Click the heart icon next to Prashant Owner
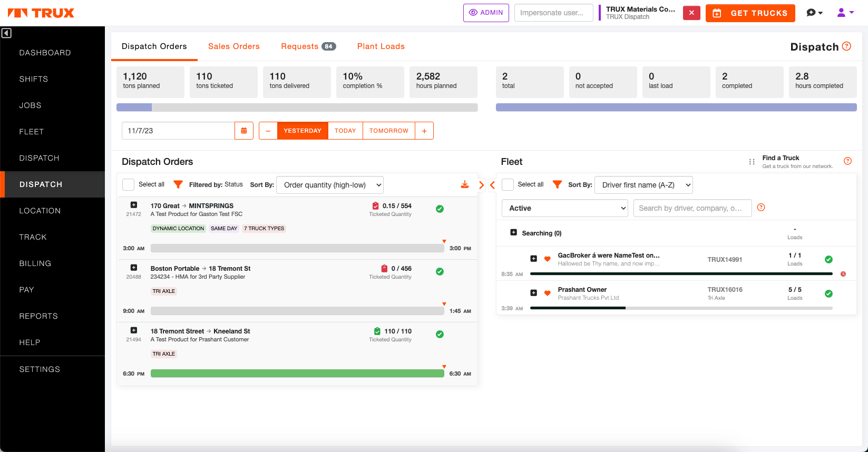Viewport: 868px width, 452px height. (547, 293)
